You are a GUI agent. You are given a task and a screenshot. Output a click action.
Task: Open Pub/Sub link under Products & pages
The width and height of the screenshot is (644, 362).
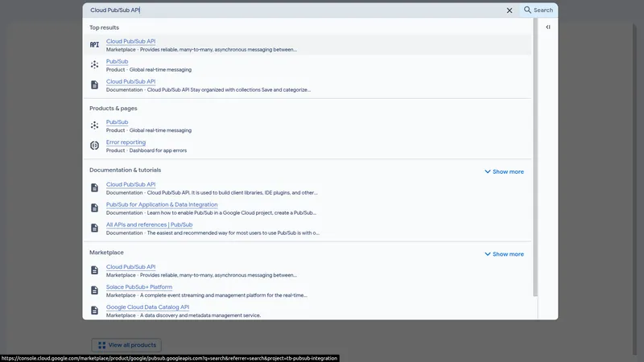point(117,122)
